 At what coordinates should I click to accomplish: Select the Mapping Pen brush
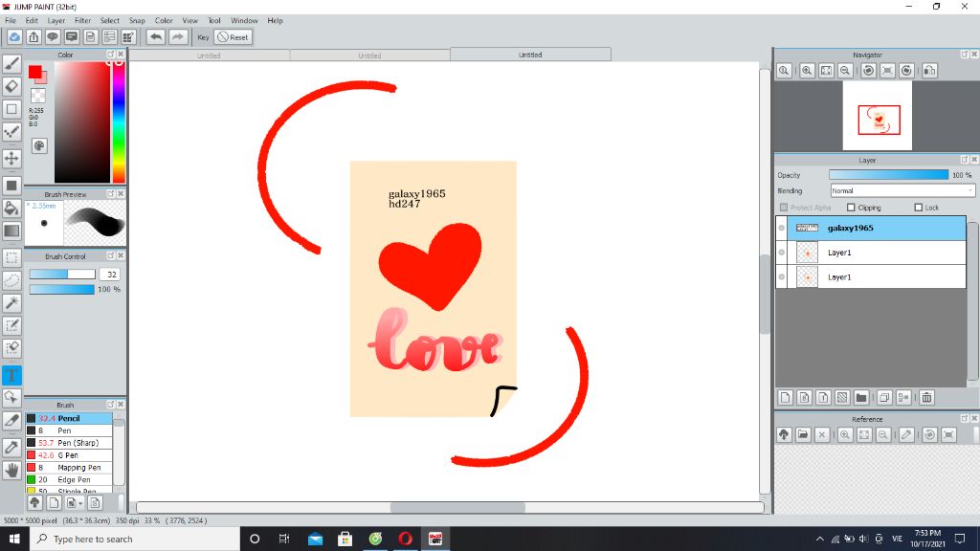[69, 467]
